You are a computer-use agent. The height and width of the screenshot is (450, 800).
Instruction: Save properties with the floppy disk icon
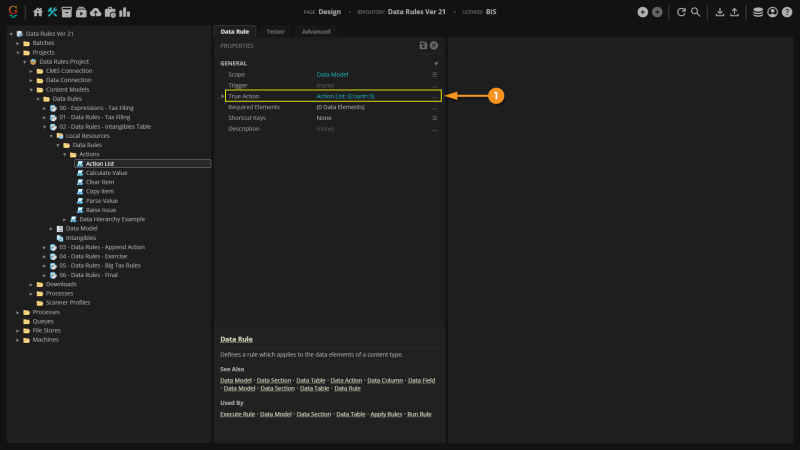click(424, 46)
